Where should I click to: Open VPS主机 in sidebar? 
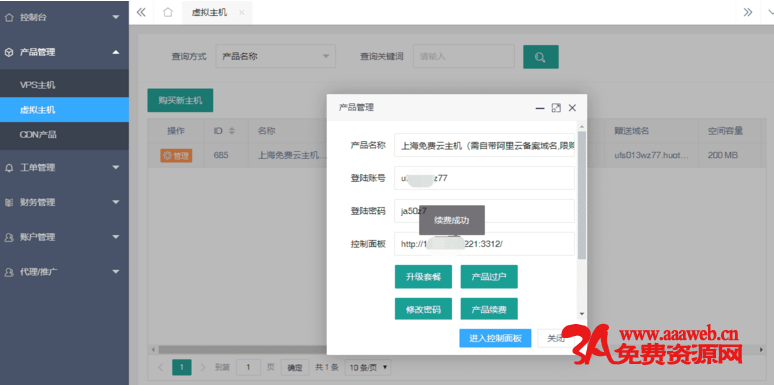64,85
